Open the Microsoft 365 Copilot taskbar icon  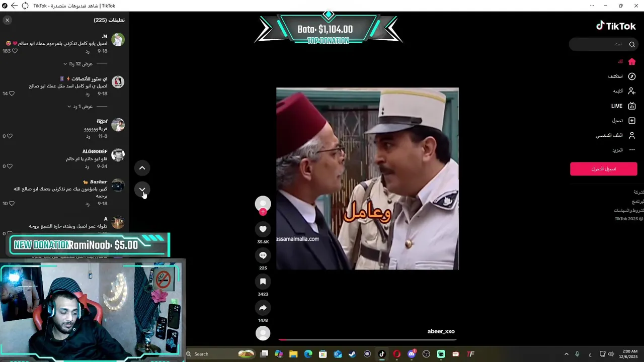click(279, 354)
